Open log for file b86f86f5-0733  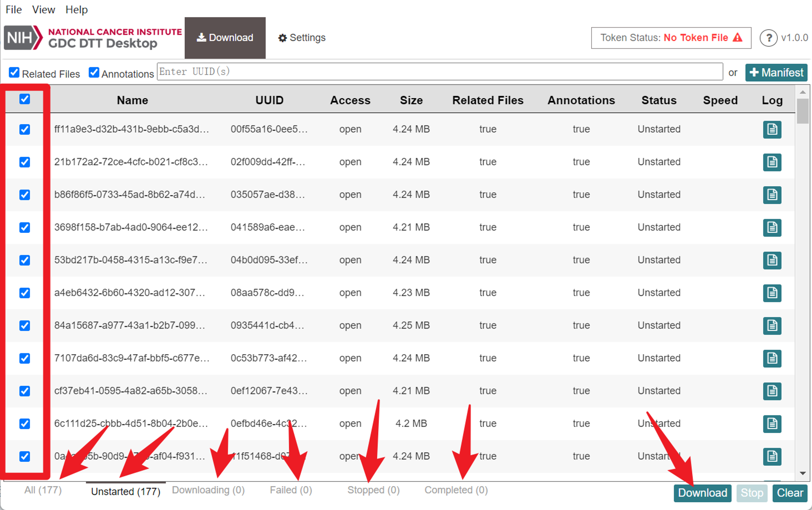[x=772, y=195]
